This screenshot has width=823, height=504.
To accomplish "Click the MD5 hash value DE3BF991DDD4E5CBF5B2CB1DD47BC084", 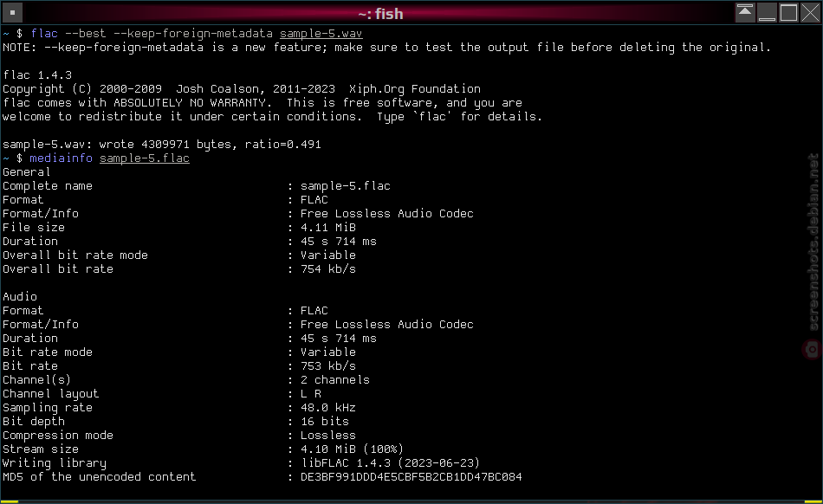I will pos(411,477).
